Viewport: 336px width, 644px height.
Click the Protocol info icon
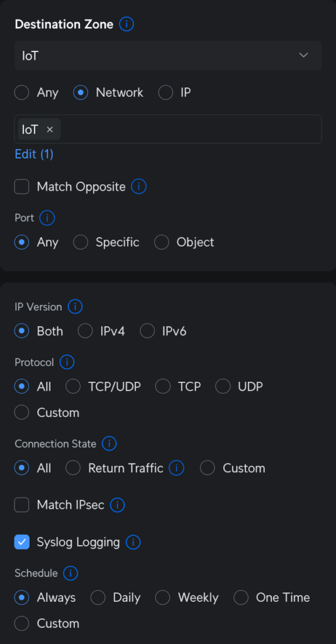(67, 362)
